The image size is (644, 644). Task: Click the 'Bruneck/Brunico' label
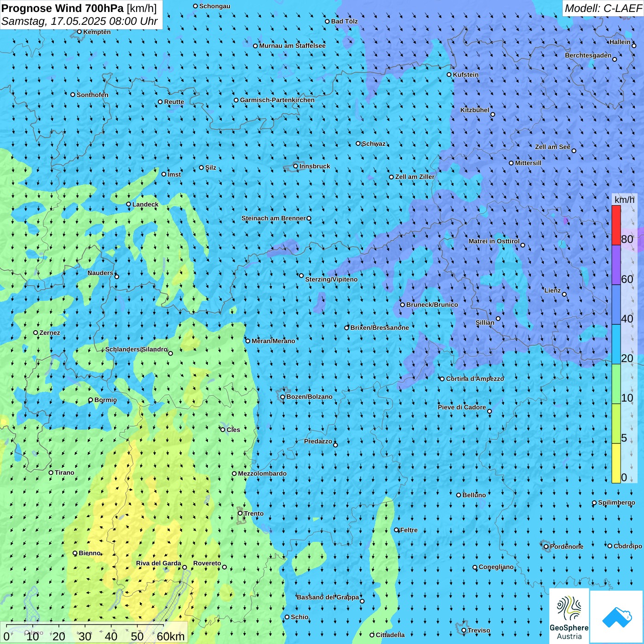click(432, 305)
